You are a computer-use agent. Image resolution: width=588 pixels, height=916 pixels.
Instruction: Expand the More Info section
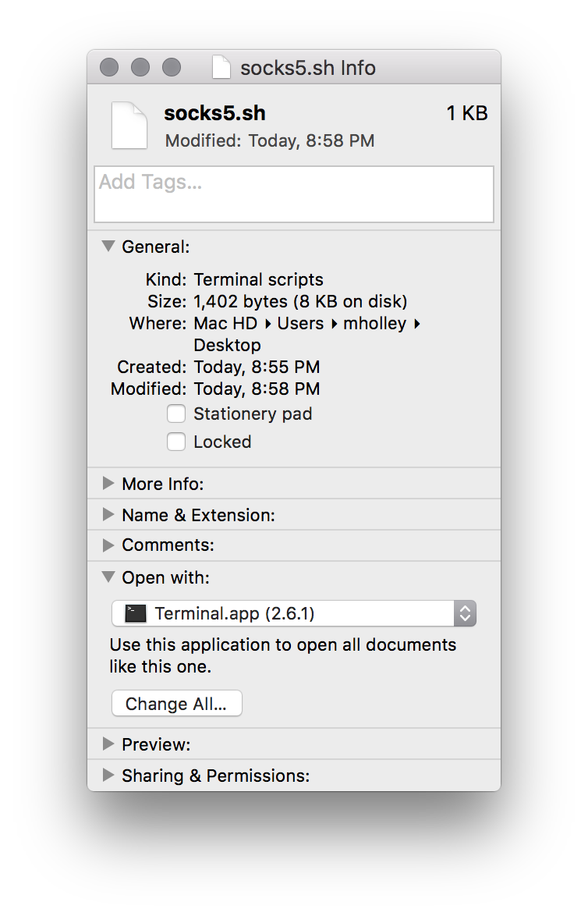[x=108, y=484]
